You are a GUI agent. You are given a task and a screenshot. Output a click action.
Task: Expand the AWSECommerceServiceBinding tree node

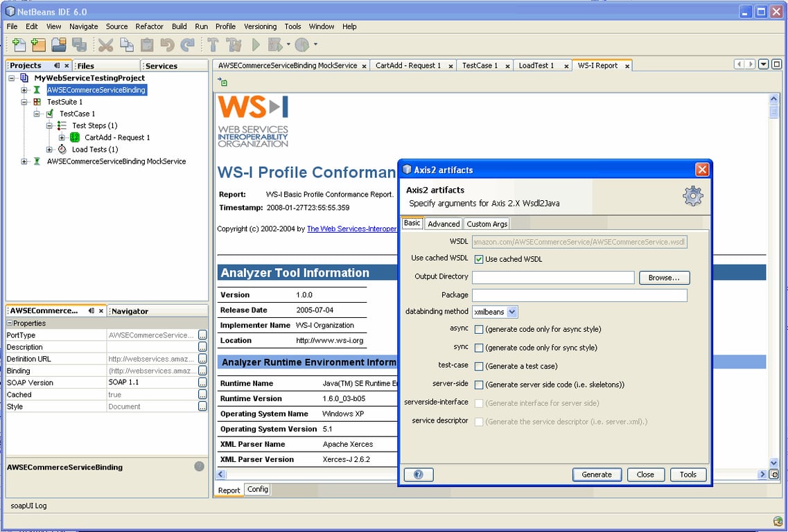[x=24, y=91]
